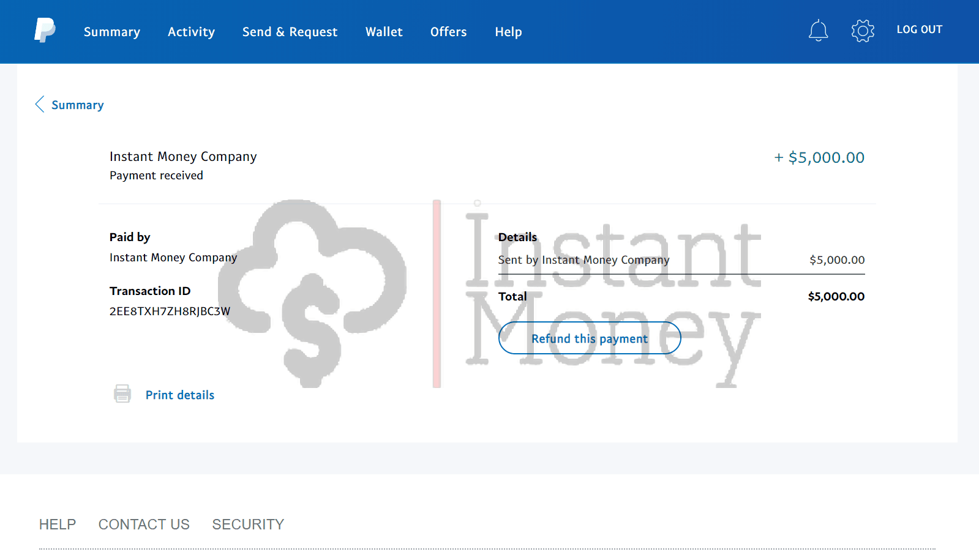Image resolution: width=979 pixels, height=560 pixels.
Task: Go back via the Summary breadcrumb link
Action: coord(78,105)
